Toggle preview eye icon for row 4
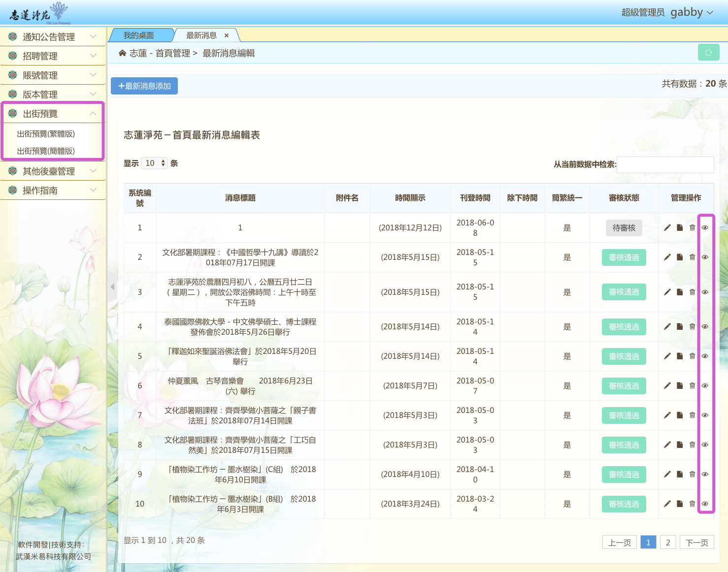Viewport: 728px width, 572px height. click(x=705, y=326)
